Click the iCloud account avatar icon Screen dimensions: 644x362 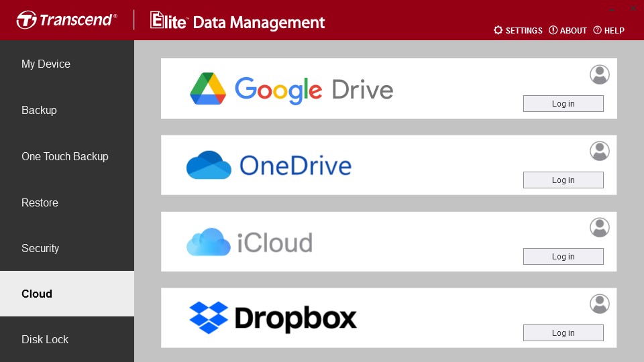coord(600,227)
